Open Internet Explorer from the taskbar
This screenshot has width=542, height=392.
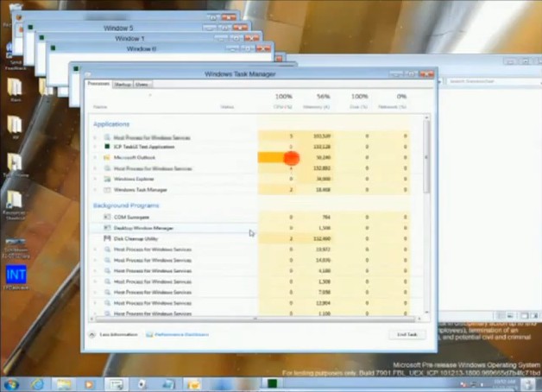click(x=38, y=384)
